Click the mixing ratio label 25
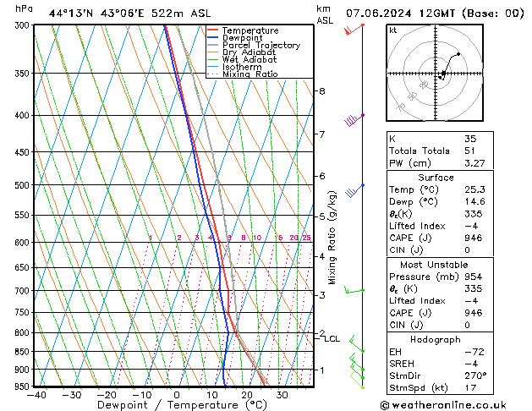 point(306,238)
